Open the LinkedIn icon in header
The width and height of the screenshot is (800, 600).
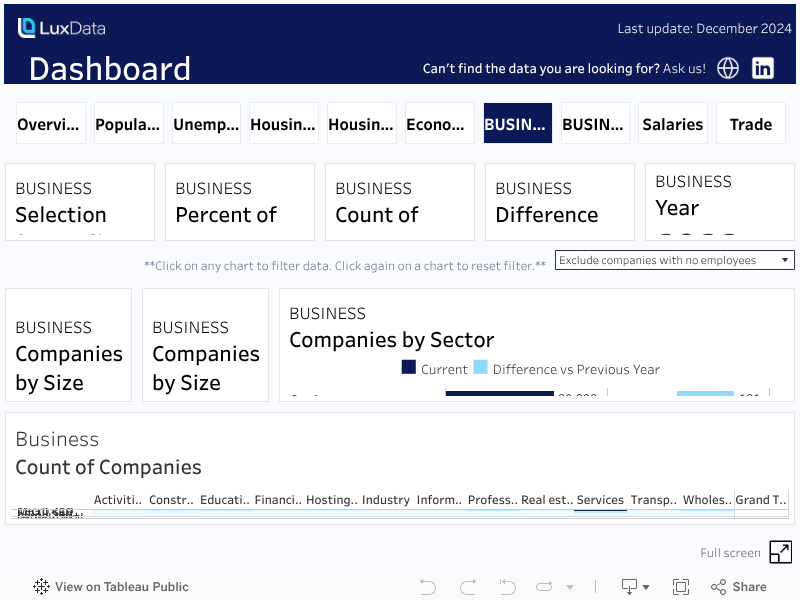pyautogui.click(x=763, y=68)
